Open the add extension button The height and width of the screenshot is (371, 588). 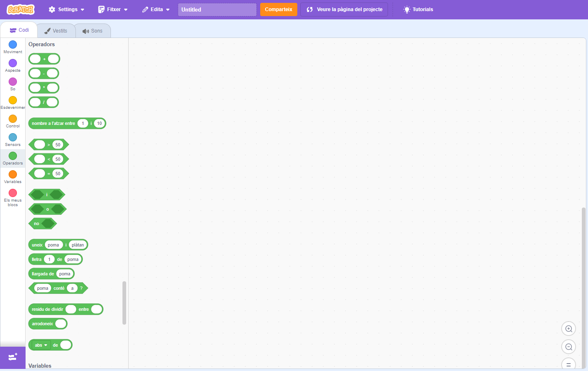pos(13,357)
